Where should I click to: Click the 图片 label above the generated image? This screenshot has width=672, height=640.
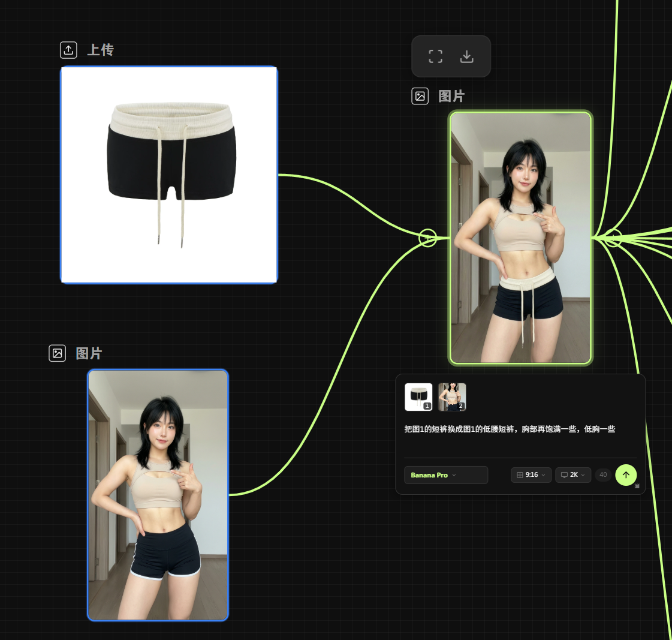tap(451, 96)
